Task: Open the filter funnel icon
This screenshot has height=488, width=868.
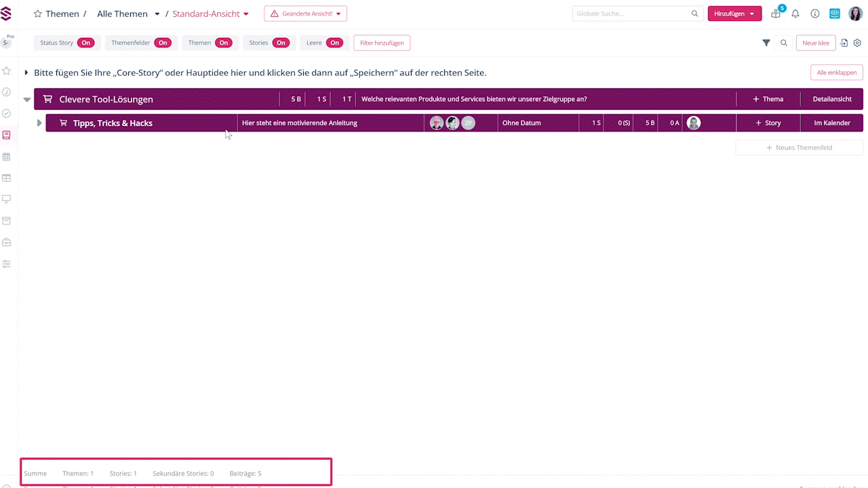Action: 766,43
